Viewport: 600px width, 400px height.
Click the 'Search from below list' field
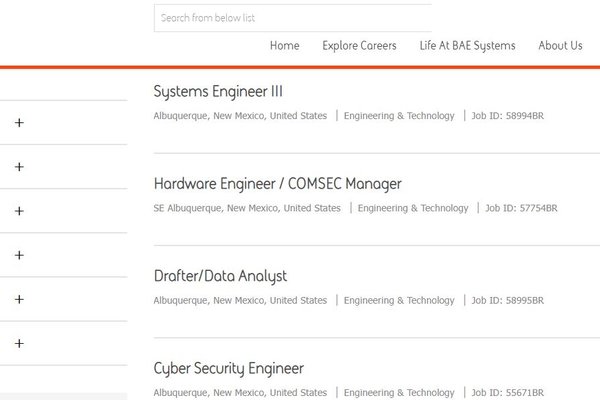tap(293, 18)
